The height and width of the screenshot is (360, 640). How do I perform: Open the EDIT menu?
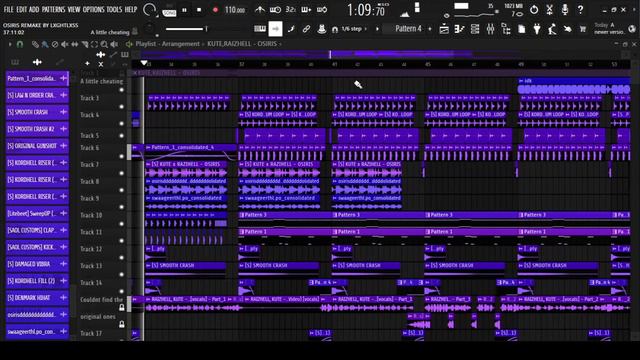(x=22, y=9)
